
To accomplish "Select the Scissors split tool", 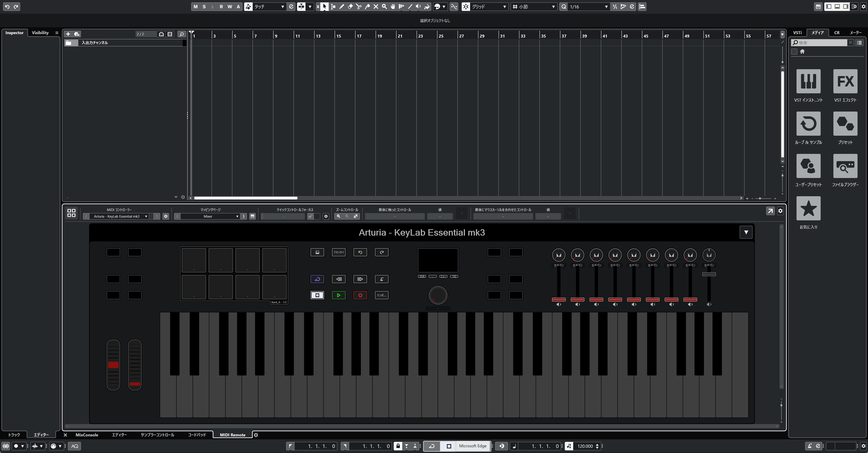I will pyautogui.click(x=359, y=6).
